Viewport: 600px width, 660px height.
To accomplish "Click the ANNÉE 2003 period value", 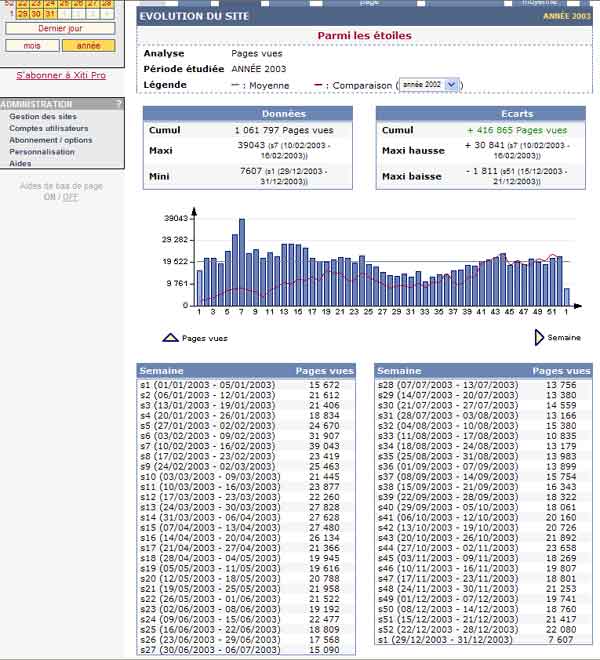I will click(259, 69).
